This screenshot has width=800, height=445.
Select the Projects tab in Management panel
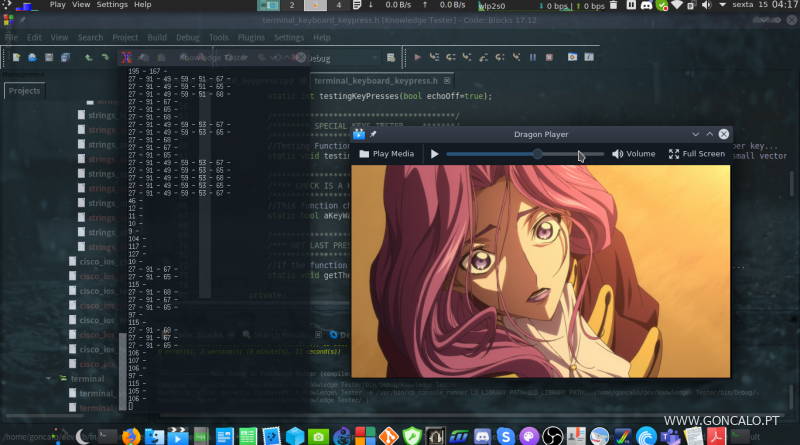(24, 91)
